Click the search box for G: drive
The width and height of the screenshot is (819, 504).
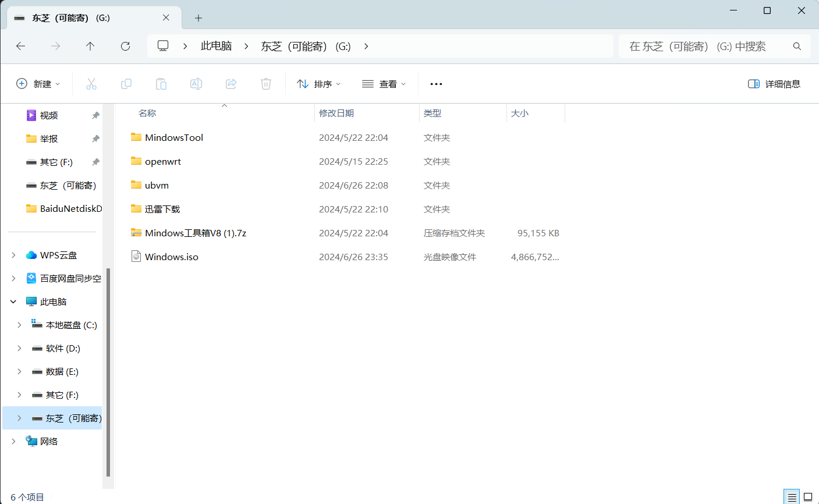coord(707,46)
